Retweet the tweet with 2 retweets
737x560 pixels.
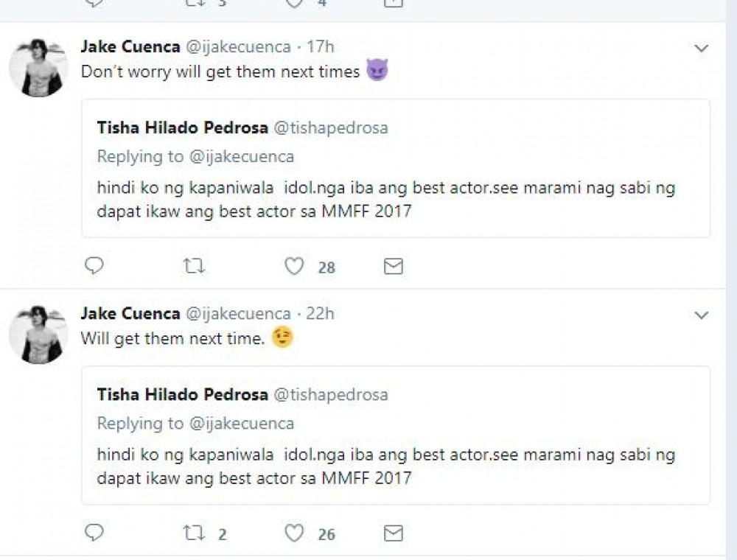click(193, 533)
